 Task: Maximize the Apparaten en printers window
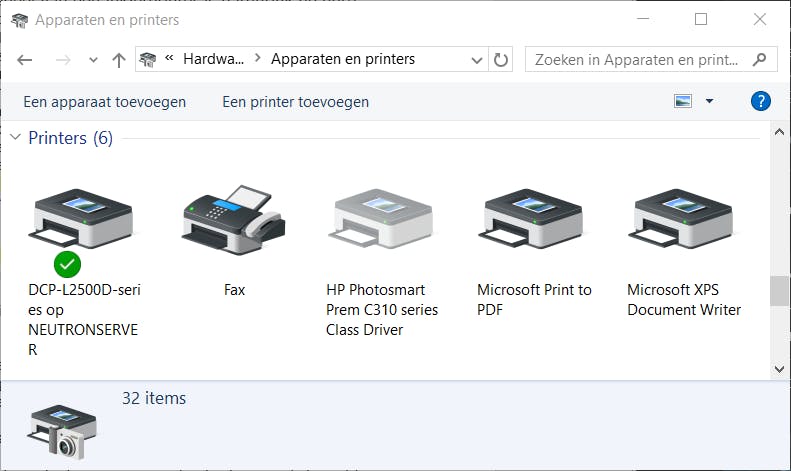(701, 19)
